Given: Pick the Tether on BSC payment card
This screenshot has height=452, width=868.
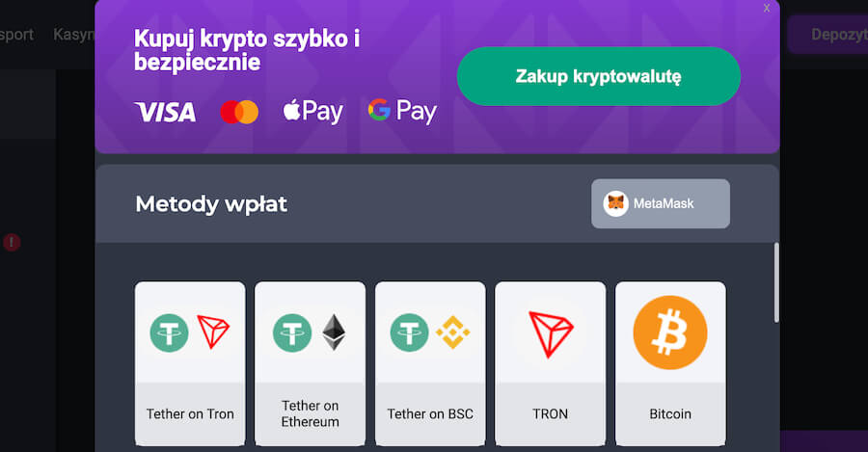Looking at the screenshot, I should [430, 363].
